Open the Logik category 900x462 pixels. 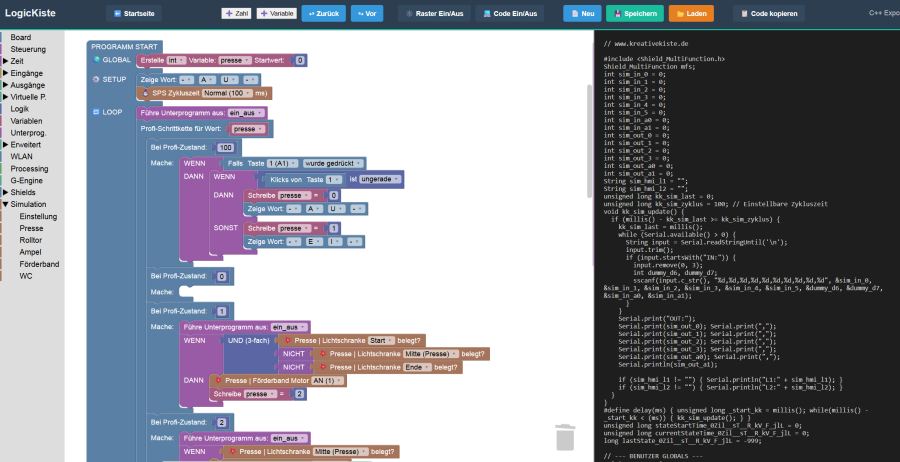20,109
